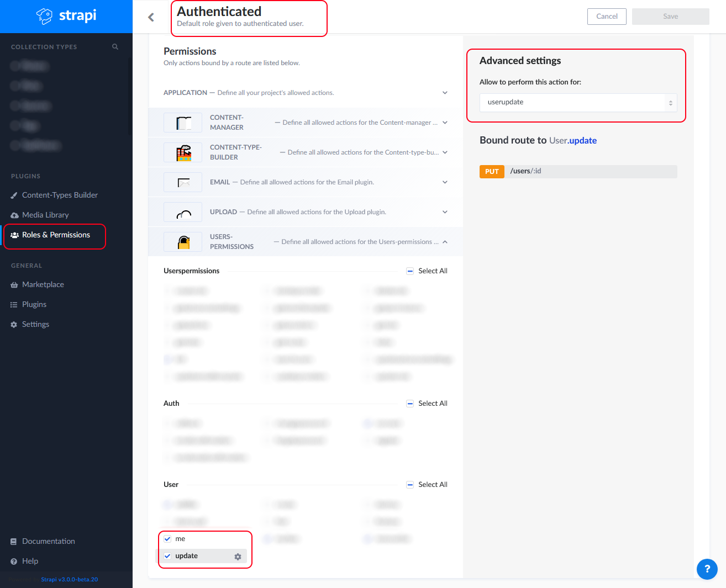Click the Cancel button
The width and height of the screenshot is (726, 588).
pyautogui.click(x=607, y=17)
